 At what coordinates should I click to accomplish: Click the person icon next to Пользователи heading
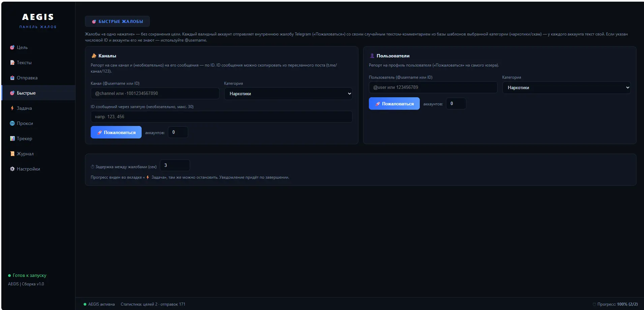click(372, 56)
